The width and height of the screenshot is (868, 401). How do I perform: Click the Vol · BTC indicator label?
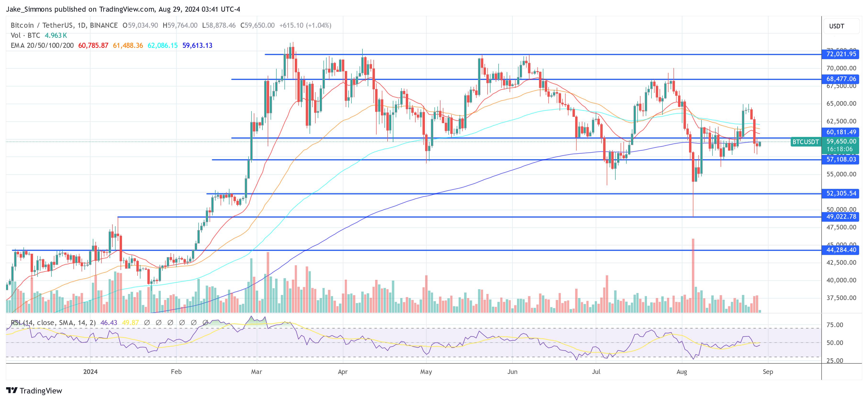pyautogui.click(x=25, y=35)
